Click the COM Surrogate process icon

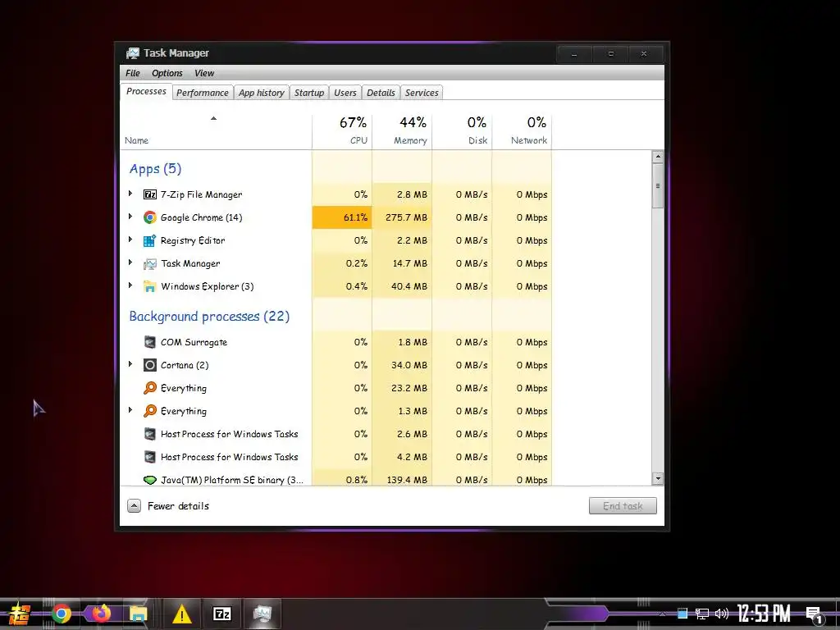coord(150,342)
